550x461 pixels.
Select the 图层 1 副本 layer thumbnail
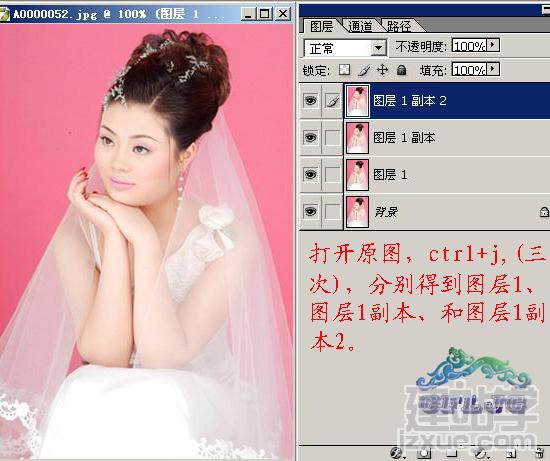click(x=357, y=138)
